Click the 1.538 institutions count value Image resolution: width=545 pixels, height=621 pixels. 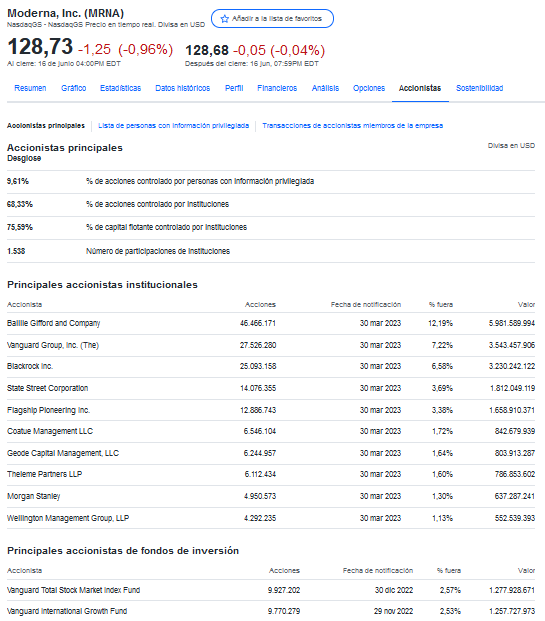[x=16, y=251]
